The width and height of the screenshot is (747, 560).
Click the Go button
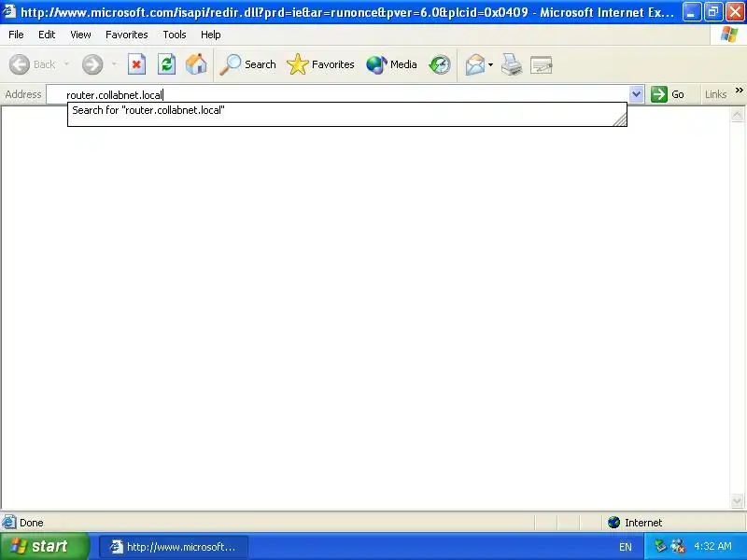pyautogui.click(x=668, y=94)
